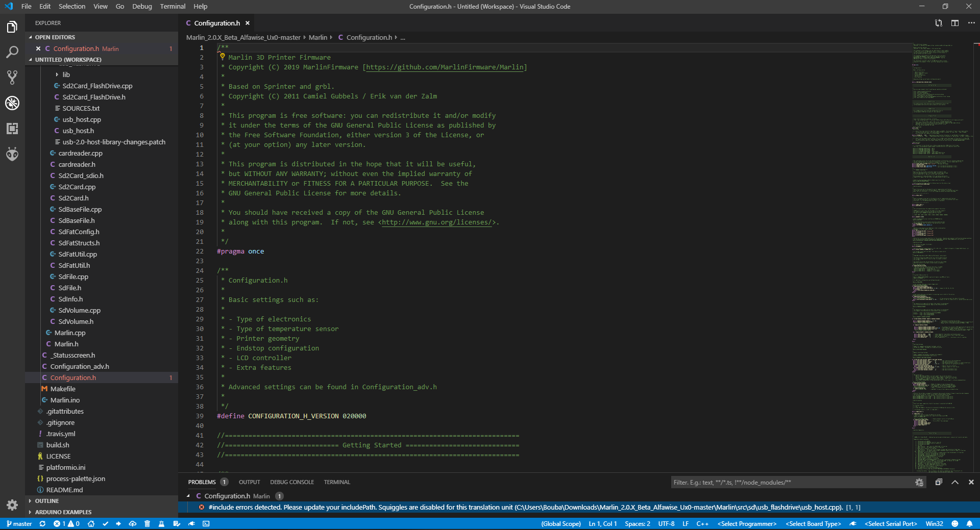Follow the gnu.org/licenses link

pyautogui.click(x=436, y=222)
